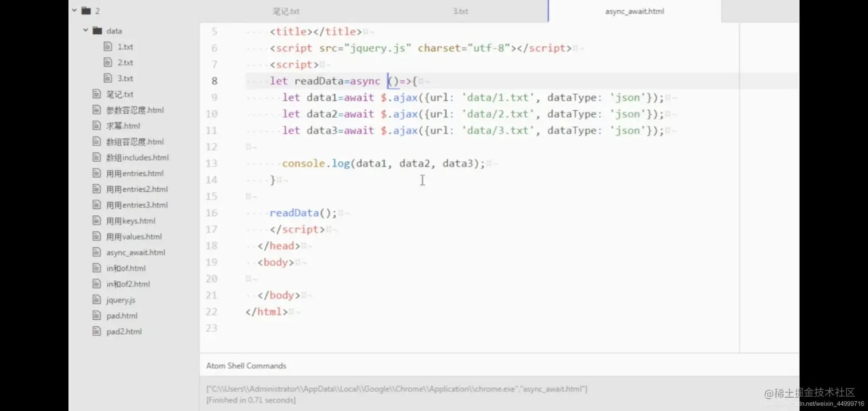The image size is (868, 411).
Task: Click the readData(); call on line 16
Action: tap(304, 213)
